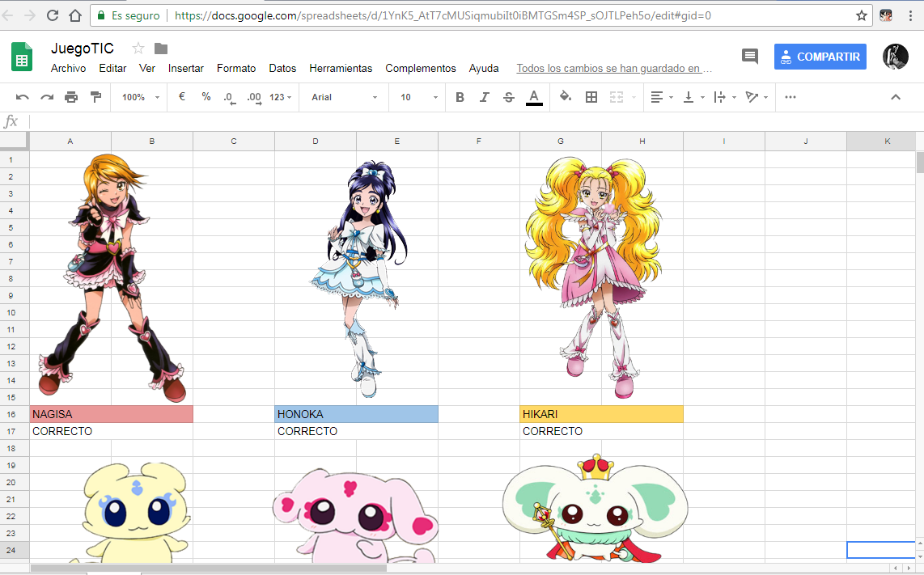
Task: Bookmark this page with star
Action: point(862,15)
